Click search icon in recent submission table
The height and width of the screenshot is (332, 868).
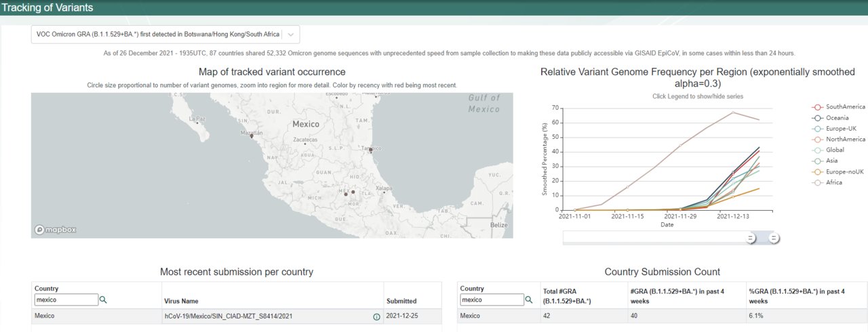(103, 299)
